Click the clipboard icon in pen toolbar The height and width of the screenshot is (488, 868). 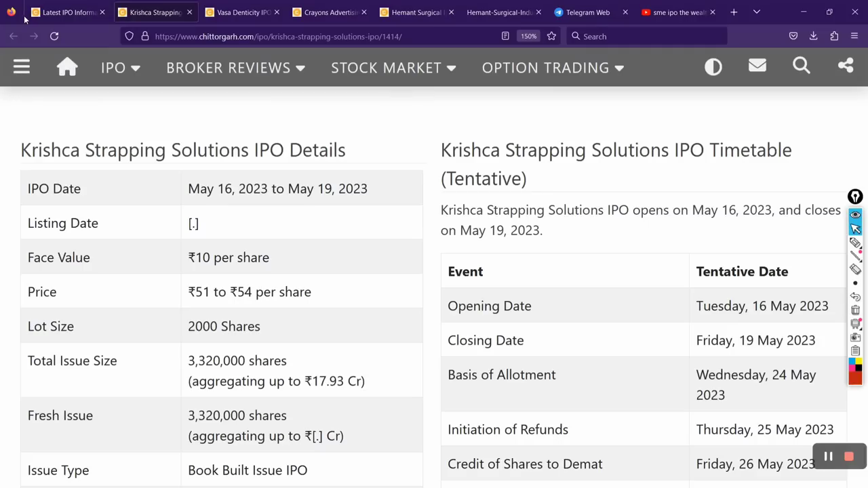click(x=855, y=350)
